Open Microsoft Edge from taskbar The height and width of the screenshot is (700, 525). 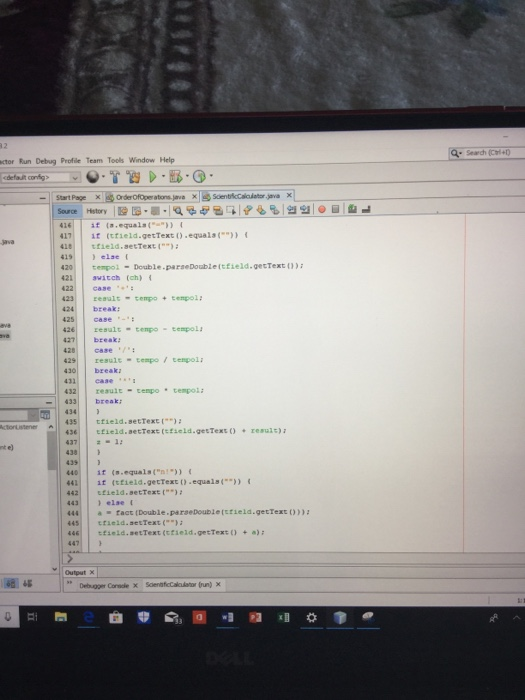(x=88, y=617)
